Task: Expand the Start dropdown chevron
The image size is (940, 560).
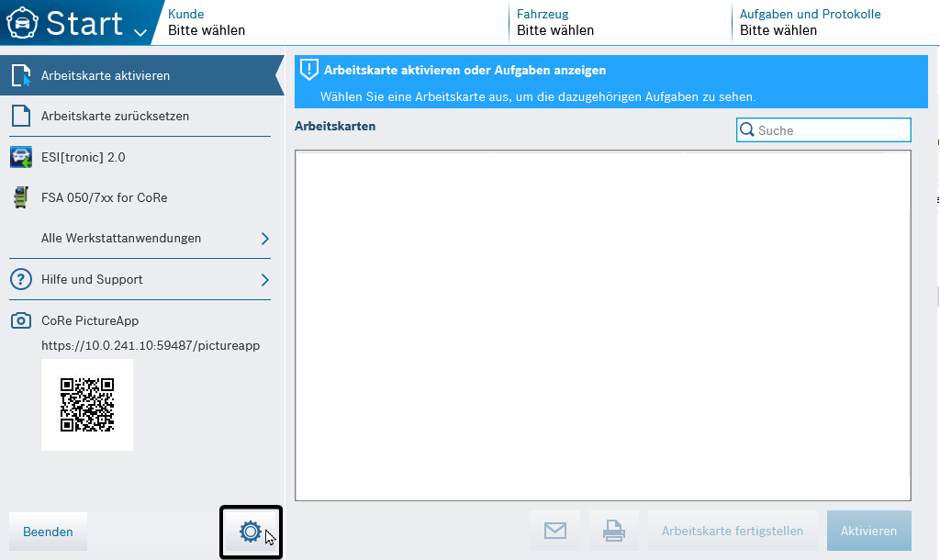Action: coord(140,32)
